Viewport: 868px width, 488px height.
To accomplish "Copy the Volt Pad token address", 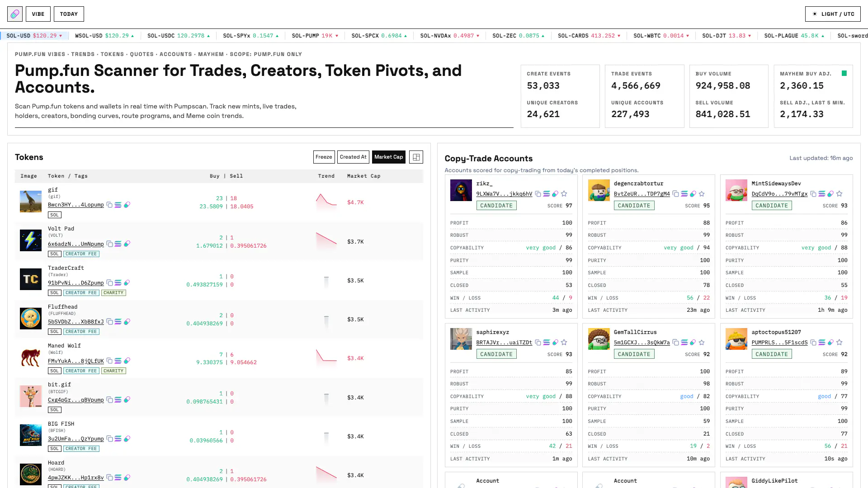I will pyautogui.click(x=109, y=244).
